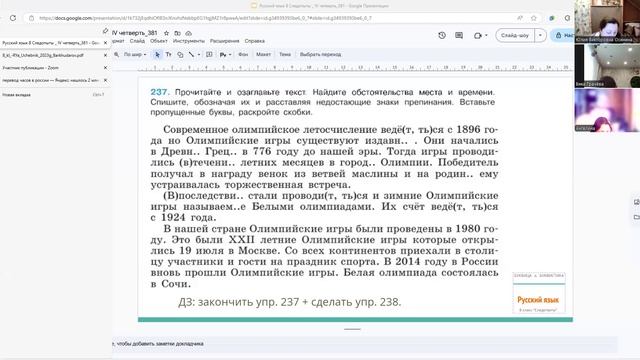Select the line drawing tool

191,54
